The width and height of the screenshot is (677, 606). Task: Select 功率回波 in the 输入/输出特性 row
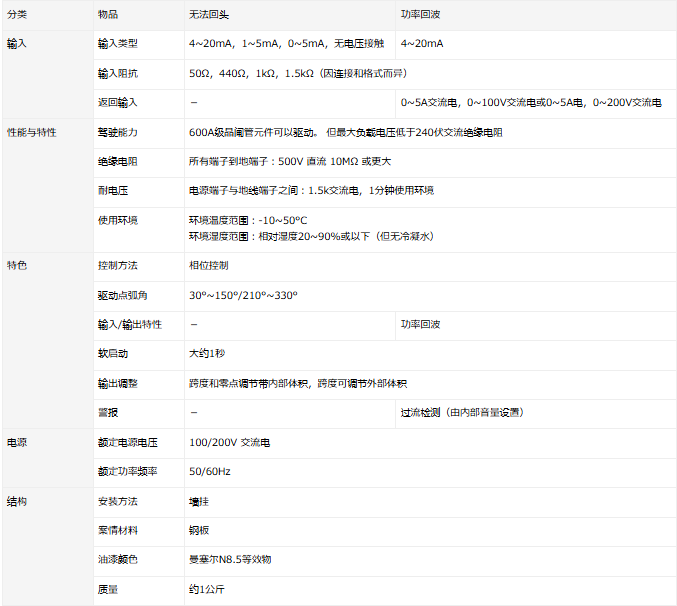click(x=421, y=325)
